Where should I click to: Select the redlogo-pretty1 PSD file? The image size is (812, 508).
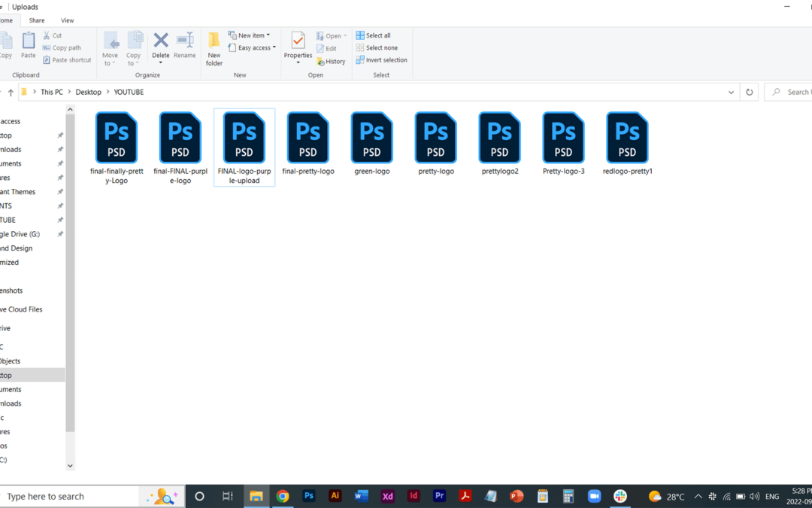pos(628,144)
